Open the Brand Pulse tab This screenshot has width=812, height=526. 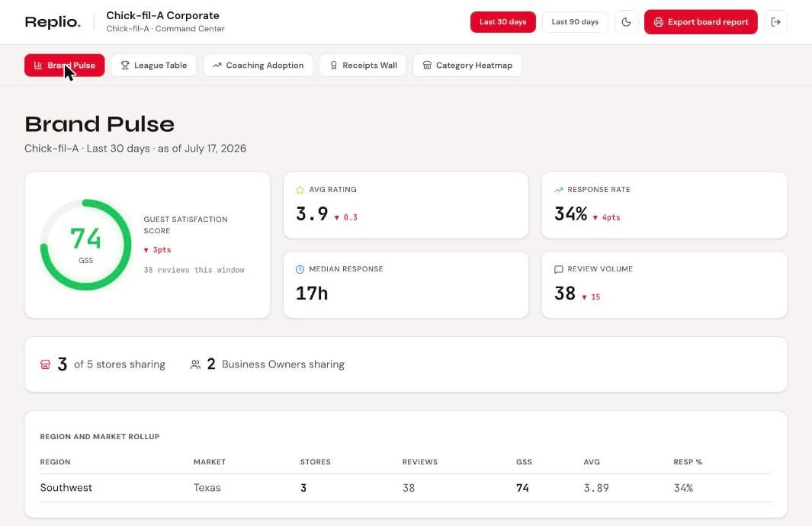coord(64,66)
